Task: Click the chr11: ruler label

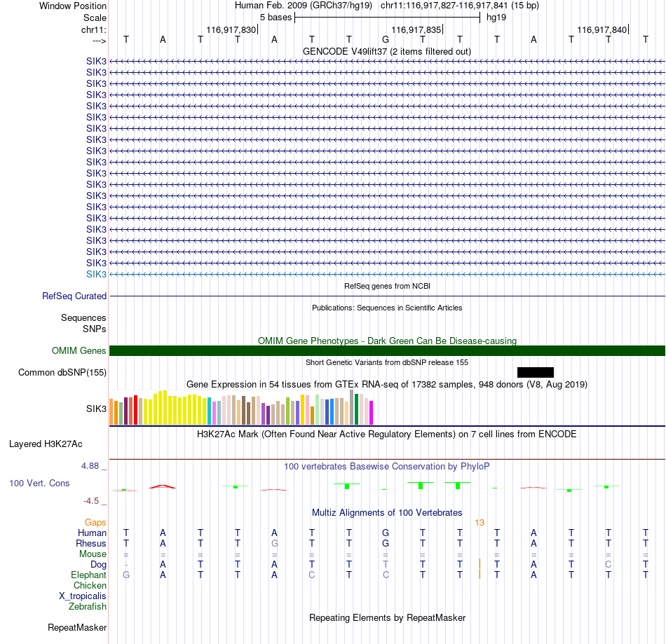Action: pyautogui.click(x=94, y=29)
